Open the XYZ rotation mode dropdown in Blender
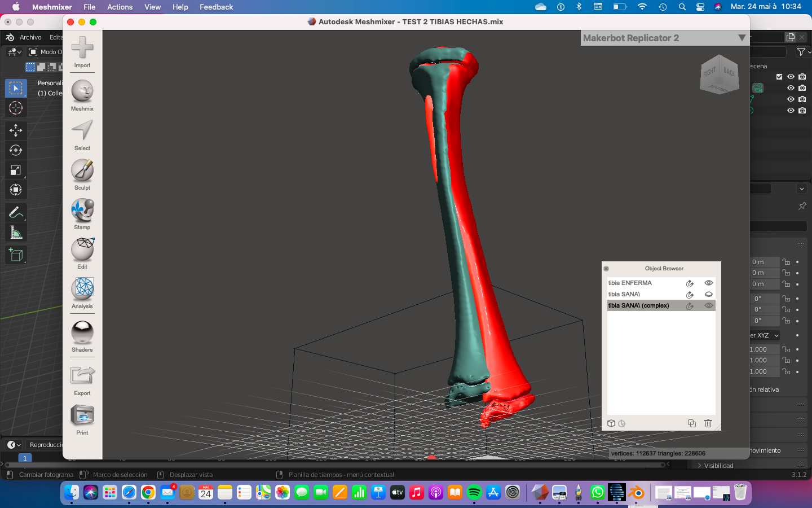Screen dimensions: 812x508 765,335
